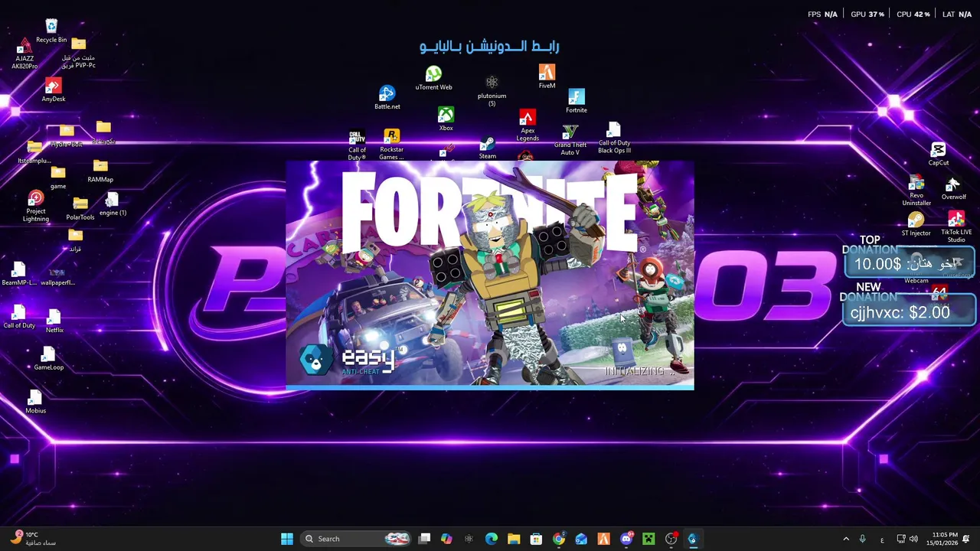Switch to the Fortnite launcher taskbar icon
980x551 pixels.
(x=693, y=539)
